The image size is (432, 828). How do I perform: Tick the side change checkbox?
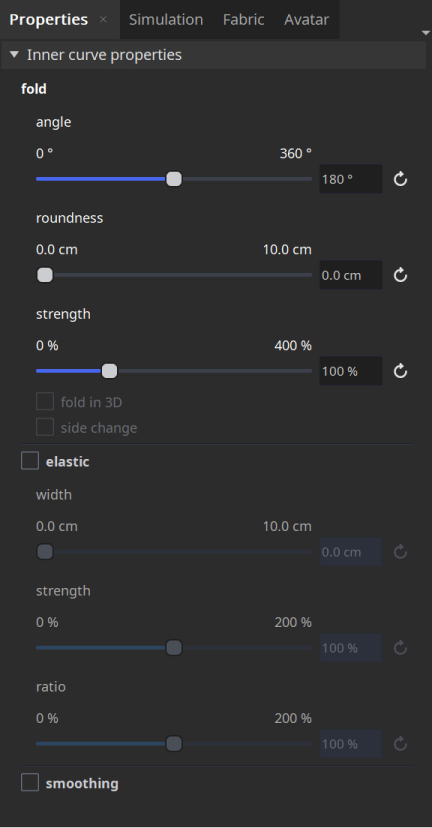coord(45,427)
